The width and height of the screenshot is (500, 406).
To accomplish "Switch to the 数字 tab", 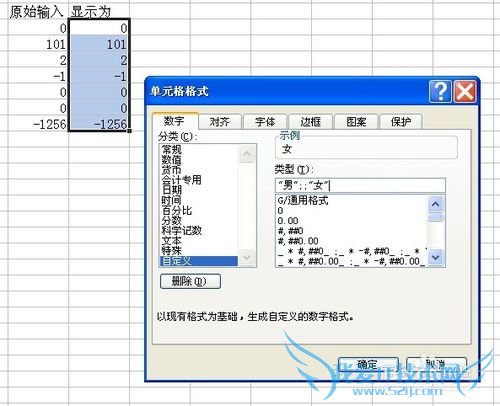I will (175, 121).
